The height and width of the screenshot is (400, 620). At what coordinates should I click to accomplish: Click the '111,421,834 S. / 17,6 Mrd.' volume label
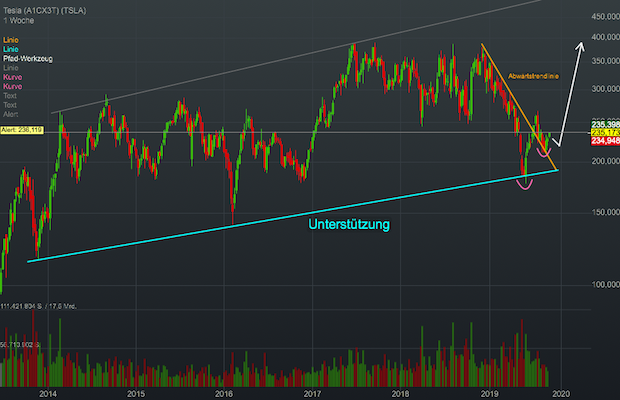[x=38, y=306]
